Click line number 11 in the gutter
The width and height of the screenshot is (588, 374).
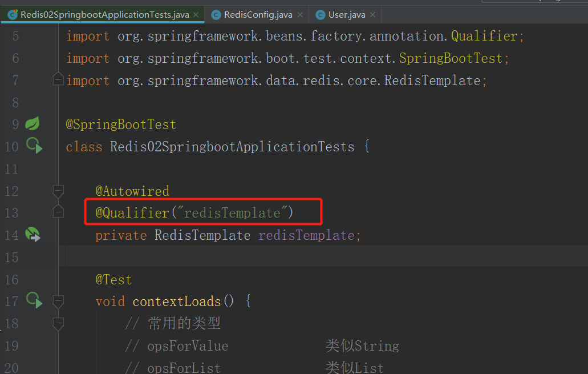point(12,168)
